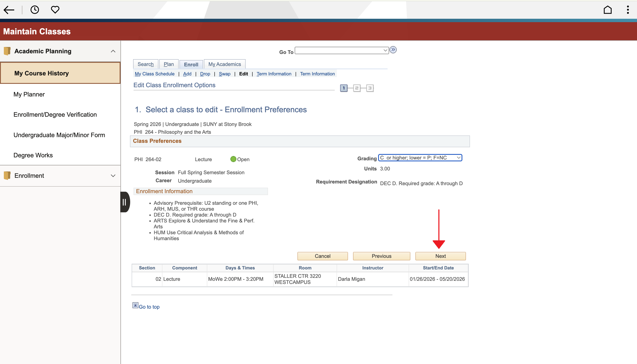Add page to favorites heart icon
Screen dimensions: 637x364
tap(55, 10)
